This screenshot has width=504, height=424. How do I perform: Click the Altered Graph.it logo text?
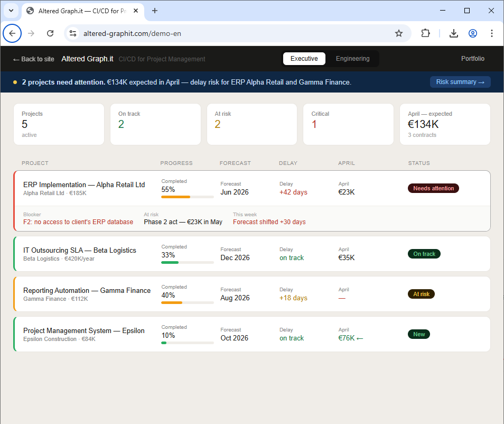(x=87, y=59)
